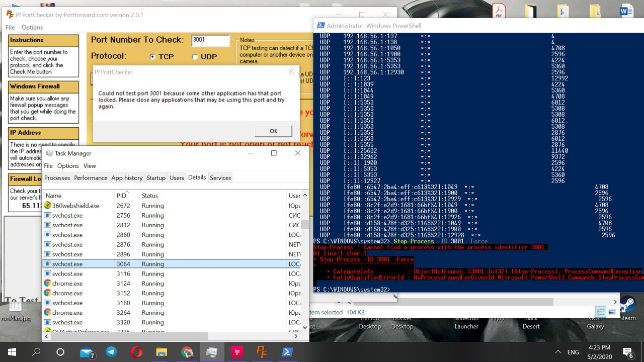Close the PFPortChecker error dialog
Screen dimensions: 644x362
[291, 72]
